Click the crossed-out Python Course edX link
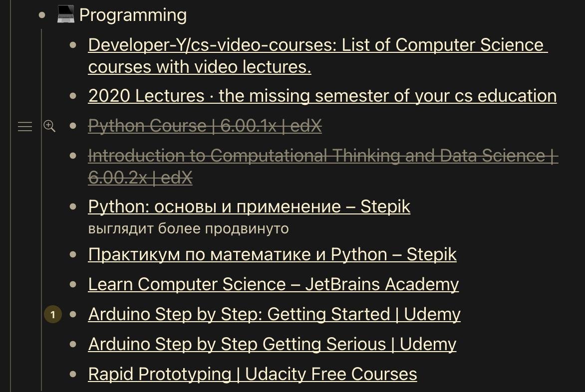This screenshot has height=392, width=585. [x=205, y=127]
